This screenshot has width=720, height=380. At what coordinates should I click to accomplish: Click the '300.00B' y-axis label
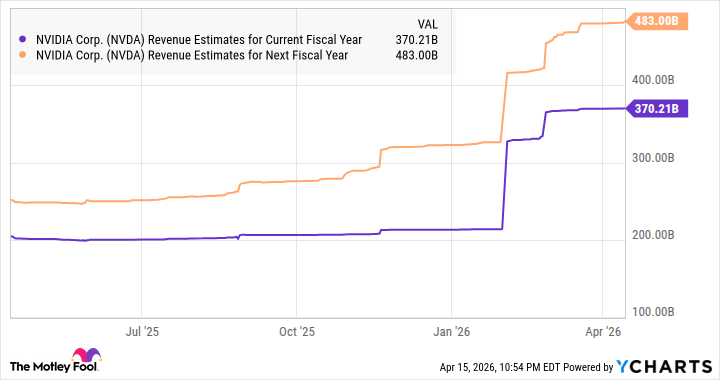click(x=653, y=158)
